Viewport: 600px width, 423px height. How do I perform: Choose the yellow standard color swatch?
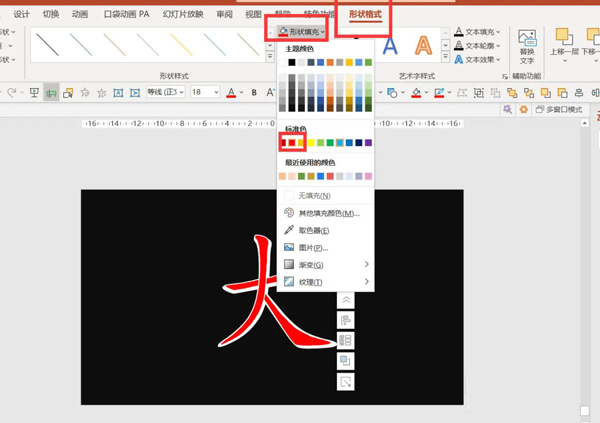coord(311,143)
